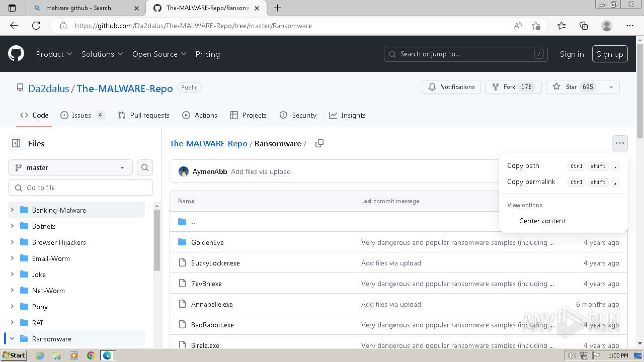Expand Botnets folder chevron
644x362 pixels.
12,226
